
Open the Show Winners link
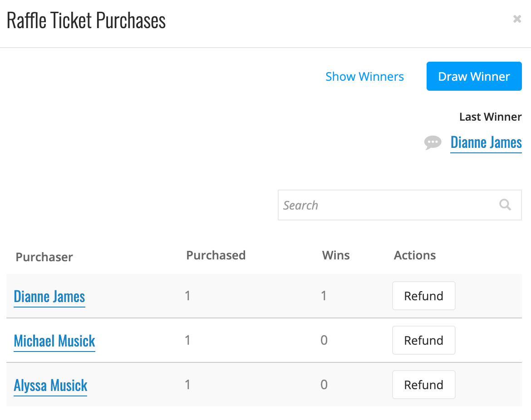(x=364, y=77)
